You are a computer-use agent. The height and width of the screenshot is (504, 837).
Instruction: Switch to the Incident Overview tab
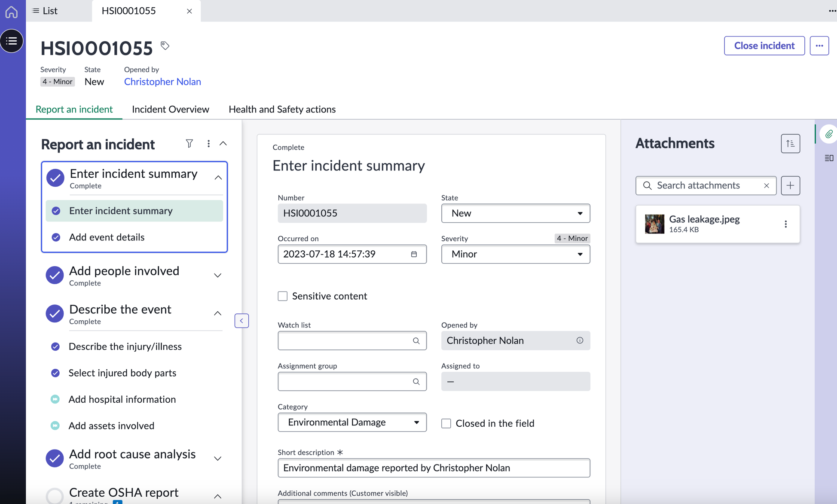[171, 109]
